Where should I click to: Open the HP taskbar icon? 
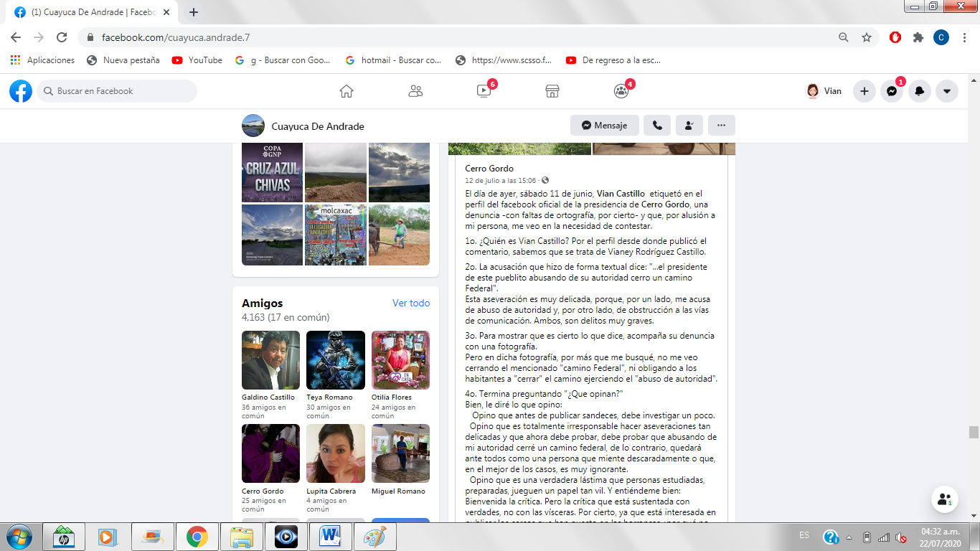(65, 537)
